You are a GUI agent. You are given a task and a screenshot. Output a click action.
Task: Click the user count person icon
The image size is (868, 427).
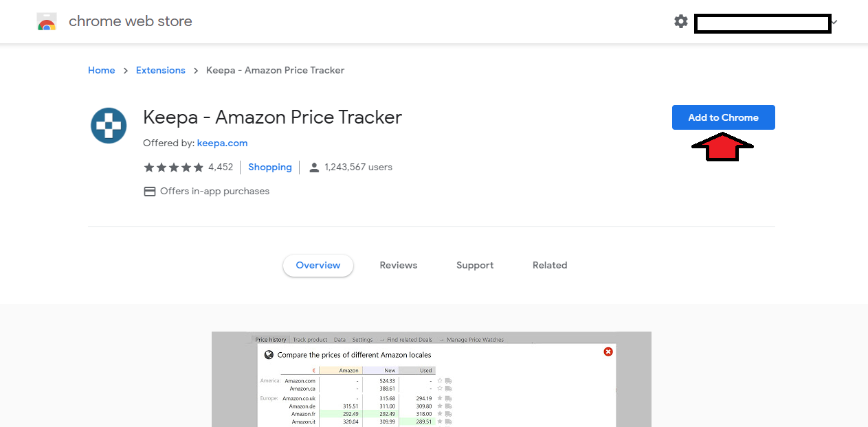click(x=314, y=168)
